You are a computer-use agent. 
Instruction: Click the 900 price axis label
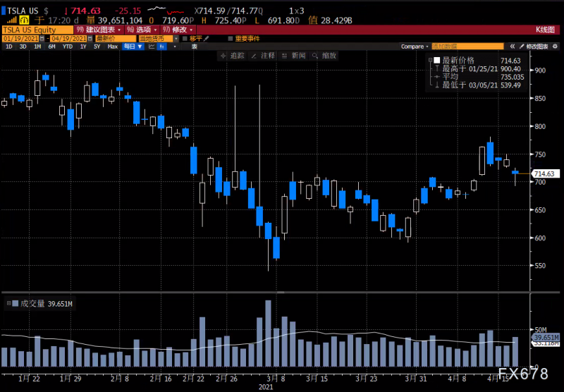point(540,71)
